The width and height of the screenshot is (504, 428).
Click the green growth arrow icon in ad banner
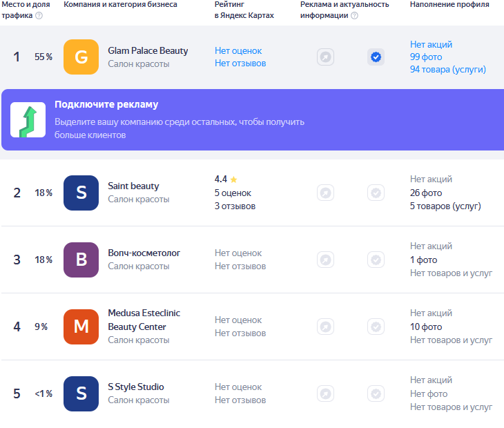coord(28,120)
